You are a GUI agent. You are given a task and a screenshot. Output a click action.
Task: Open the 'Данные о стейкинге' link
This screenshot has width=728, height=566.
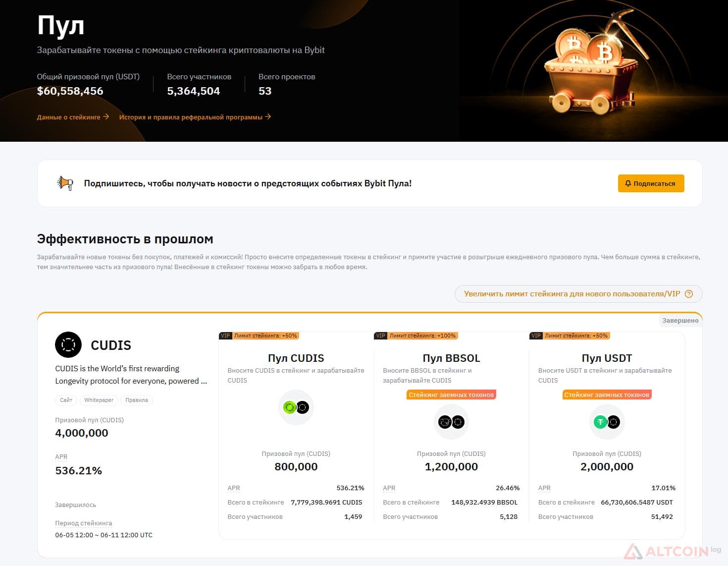tap(73, 117)
